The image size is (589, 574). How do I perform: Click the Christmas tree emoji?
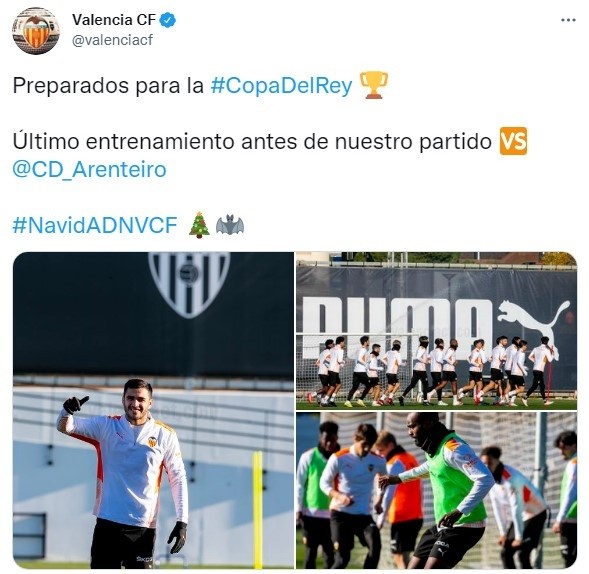(199, 225)
